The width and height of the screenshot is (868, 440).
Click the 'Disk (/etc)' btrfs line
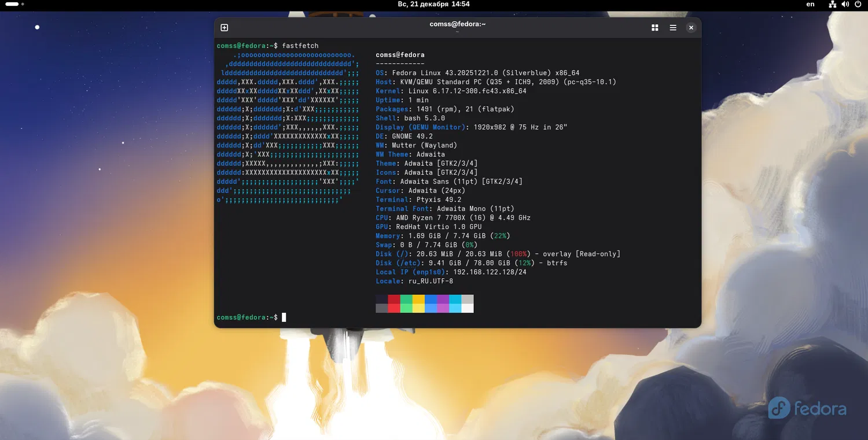click(472, 263)
